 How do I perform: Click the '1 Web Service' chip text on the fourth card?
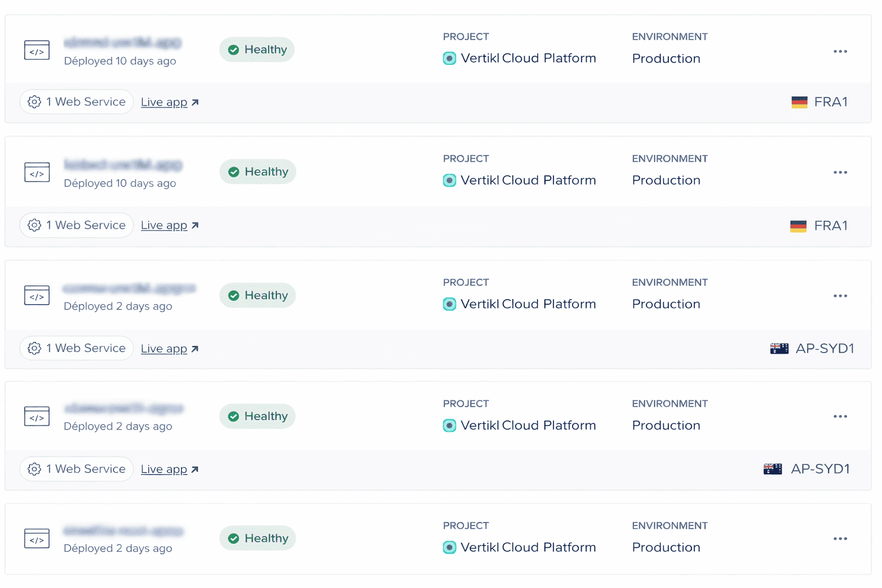[x=86, y=469]
